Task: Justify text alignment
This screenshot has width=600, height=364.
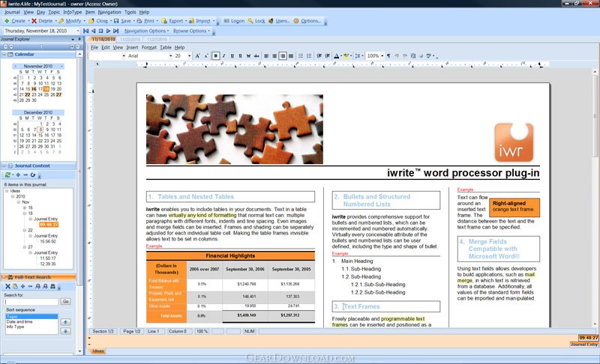Action: pyautogui.click(x=291, y=56)
